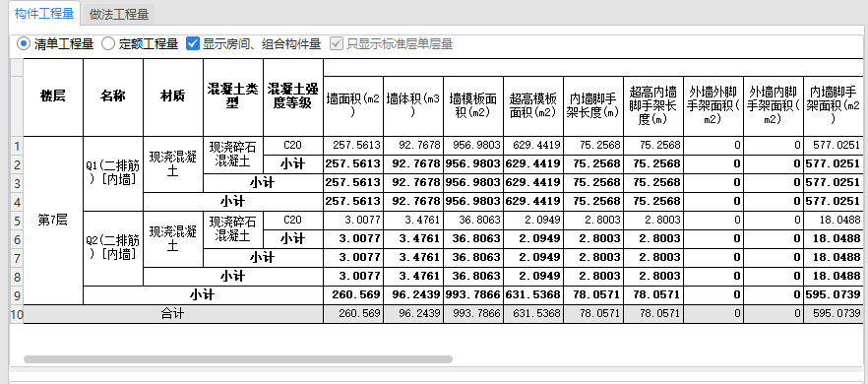Click the 墙模板面积(m2) column header

(472, 106)
